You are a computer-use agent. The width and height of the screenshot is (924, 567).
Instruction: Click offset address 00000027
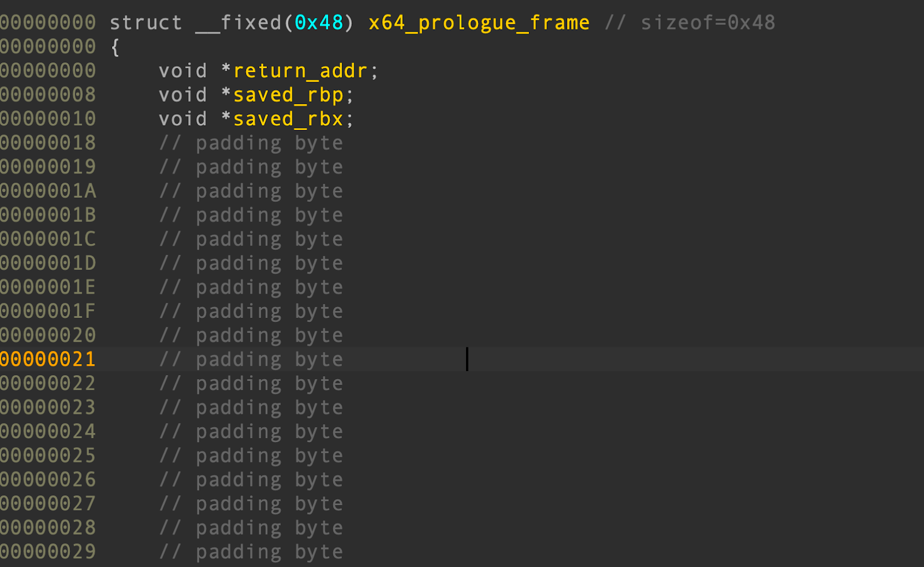[x=48, y=503]
